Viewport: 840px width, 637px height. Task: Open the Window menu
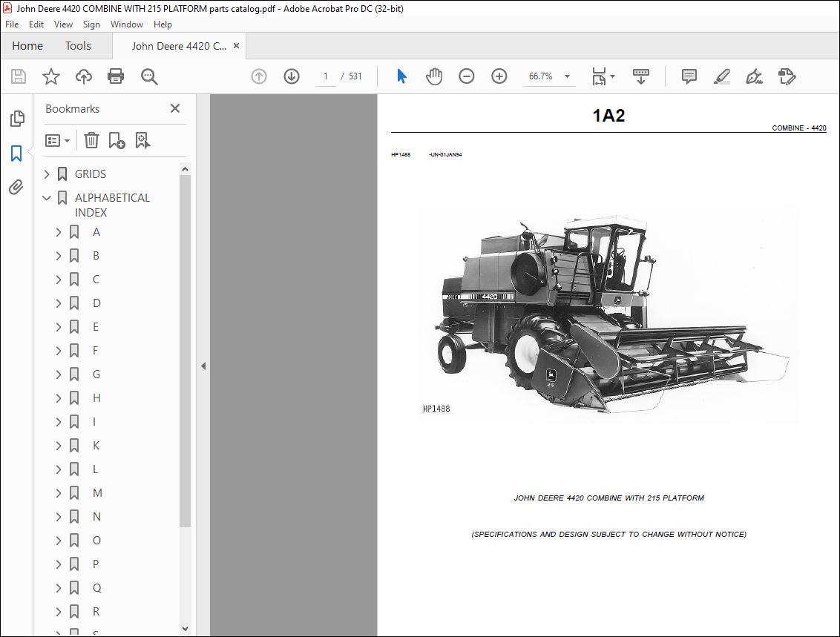(x=126, y=24)
